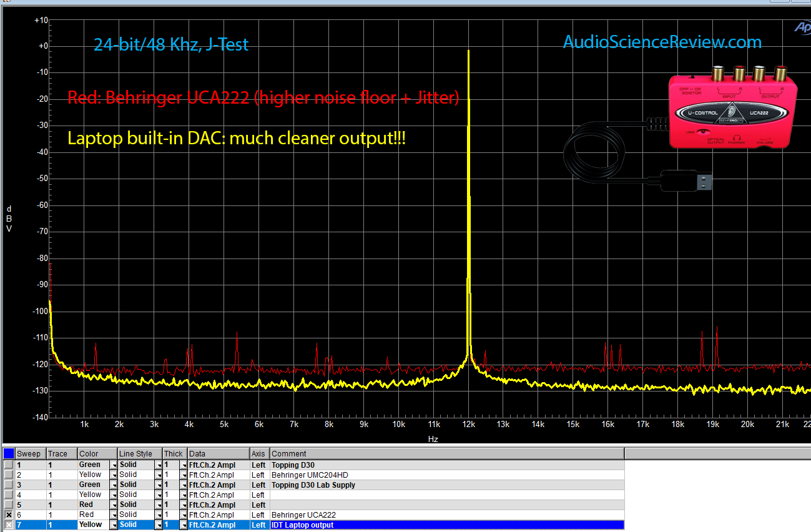Screen dimensions: 811x532
Task: Open the Thick dropdown for sweep 7
Action: (x=184, y=525)
